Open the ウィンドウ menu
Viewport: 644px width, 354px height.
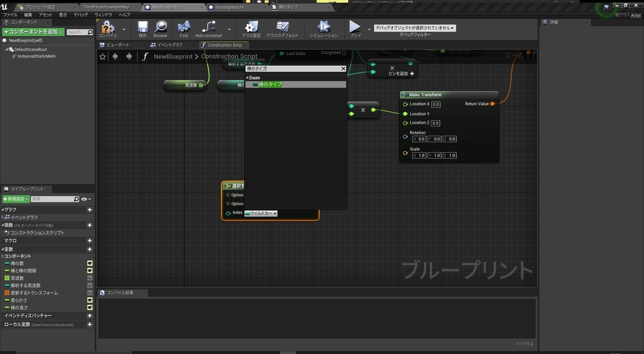pos(105,14)
